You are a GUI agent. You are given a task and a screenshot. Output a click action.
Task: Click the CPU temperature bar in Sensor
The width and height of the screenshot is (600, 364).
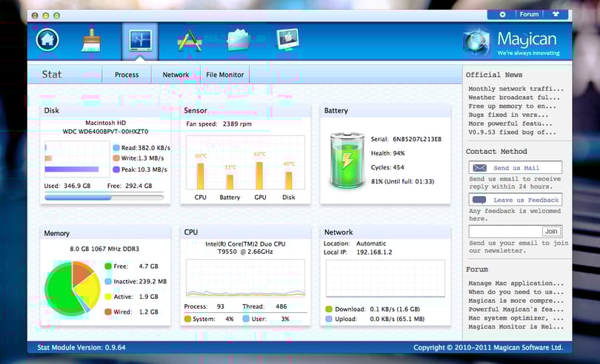(200, 176)
